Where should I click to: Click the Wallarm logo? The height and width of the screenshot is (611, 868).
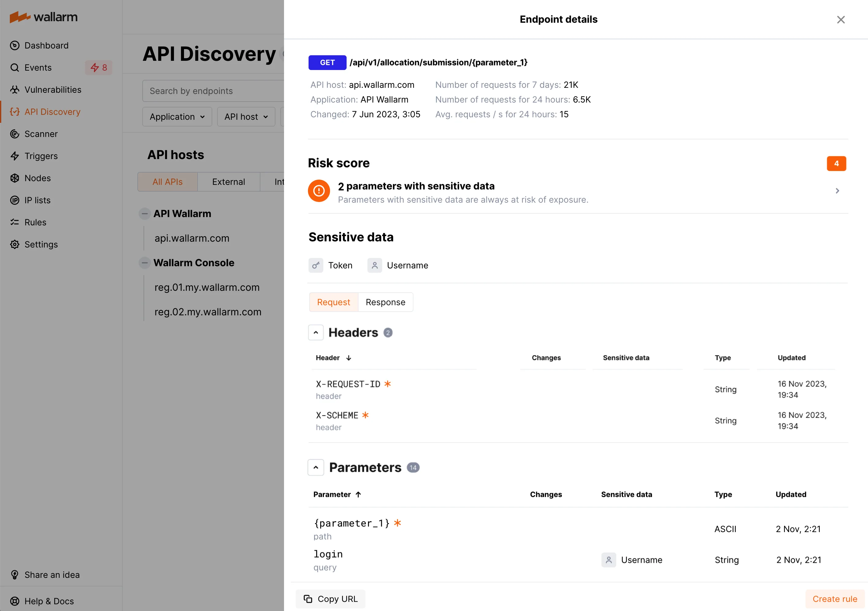[x=43, y=17]
